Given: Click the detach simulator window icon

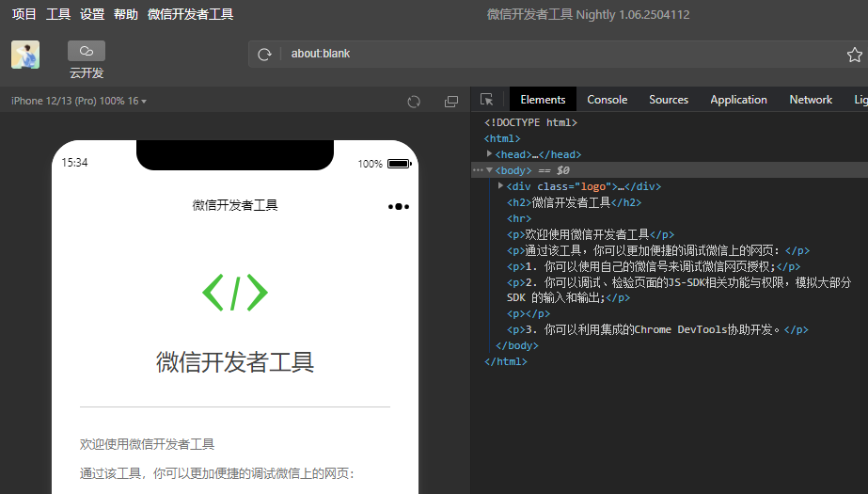Looking at the screenshot, I should click(x=451, y=102).
